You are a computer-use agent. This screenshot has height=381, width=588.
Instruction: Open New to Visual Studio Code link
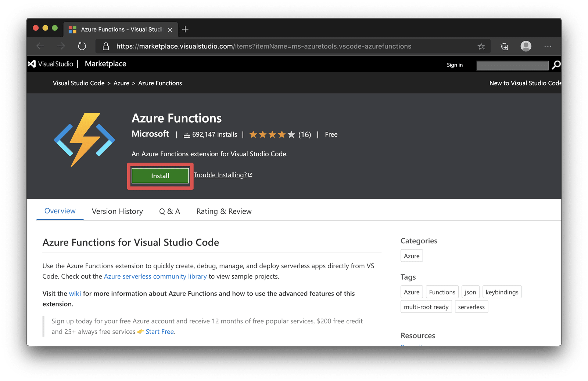(525, 83)
